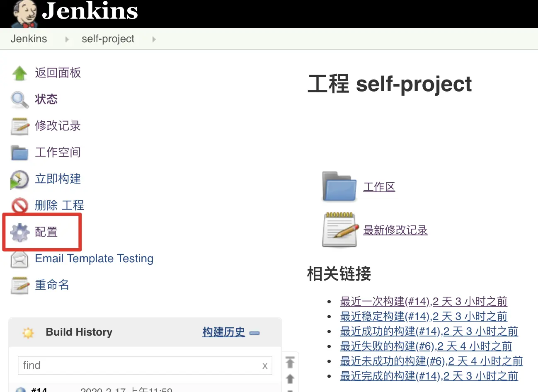Image resolution: width=538 pixels, height=392 pixels.
Task: Click the folder icon beside 工作空间
Action: point(19,152)
